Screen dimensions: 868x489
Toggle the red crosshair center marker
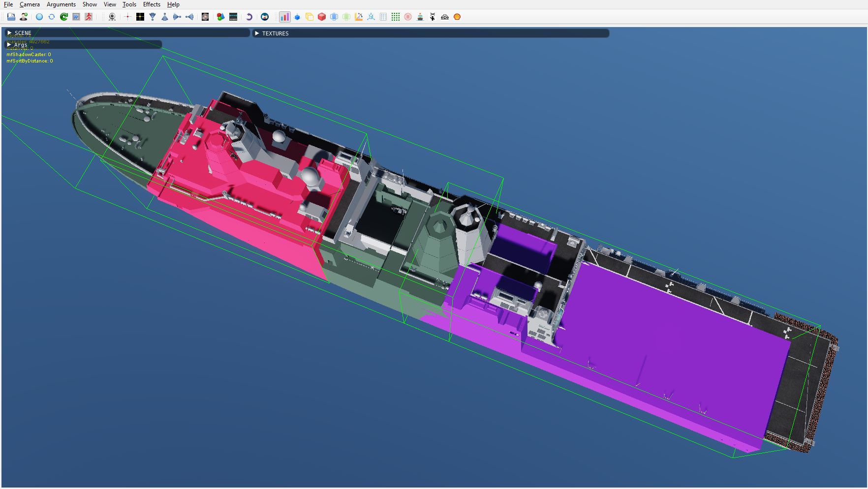click(x=127, y=17)
